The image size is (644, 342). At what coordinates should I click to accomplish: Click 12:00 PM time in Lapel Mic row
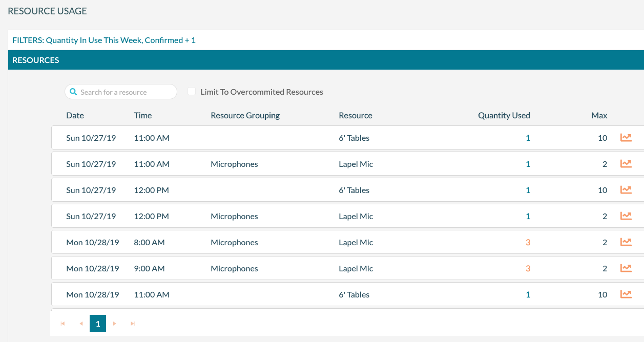click(x=151, y=216)
